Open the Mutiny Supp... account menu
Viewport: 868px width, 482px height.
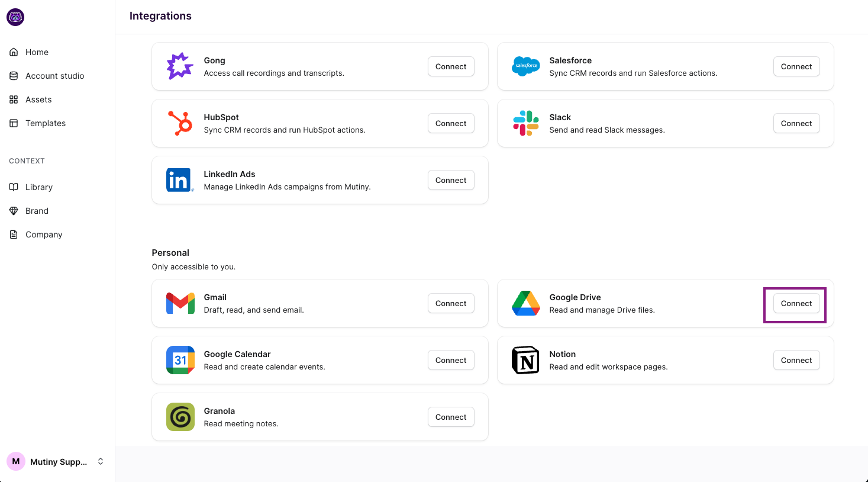pos(57,461)
